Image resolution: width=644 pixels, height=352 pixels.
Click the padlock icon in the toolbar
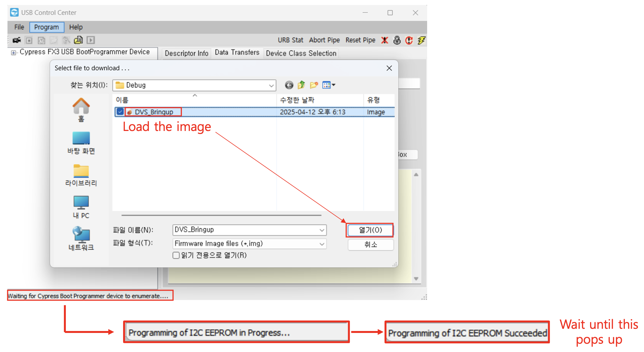click(x=397, y=40)
